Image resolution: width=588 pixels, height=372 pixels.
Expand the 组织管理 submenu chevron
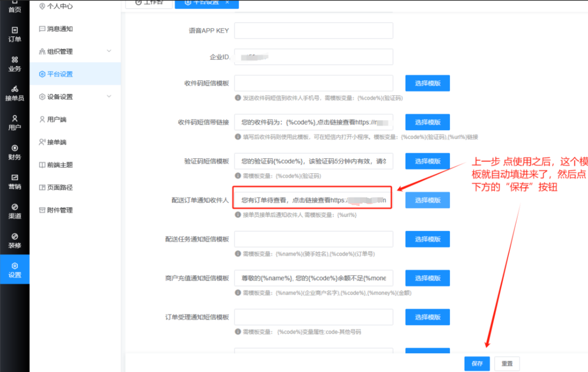pos(109,51)
